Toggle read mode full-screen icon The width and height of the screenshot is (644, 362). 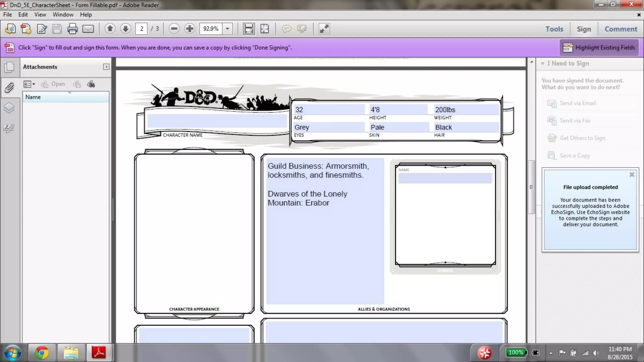point(324,29)
